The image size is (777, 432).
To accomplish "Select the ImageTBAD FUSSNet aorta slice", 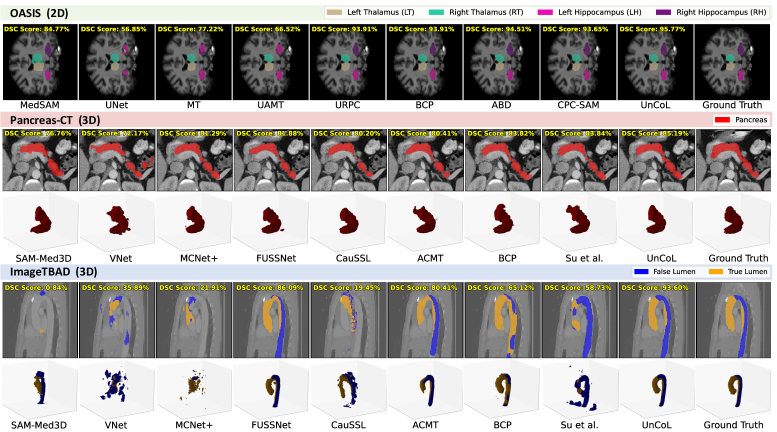I will 272,320.
